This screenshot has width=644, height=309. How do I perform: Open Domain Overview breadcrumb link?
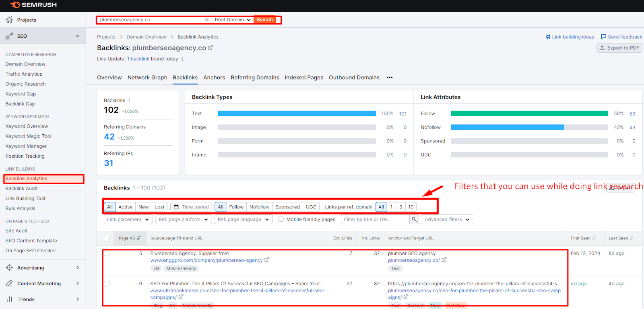147,37
